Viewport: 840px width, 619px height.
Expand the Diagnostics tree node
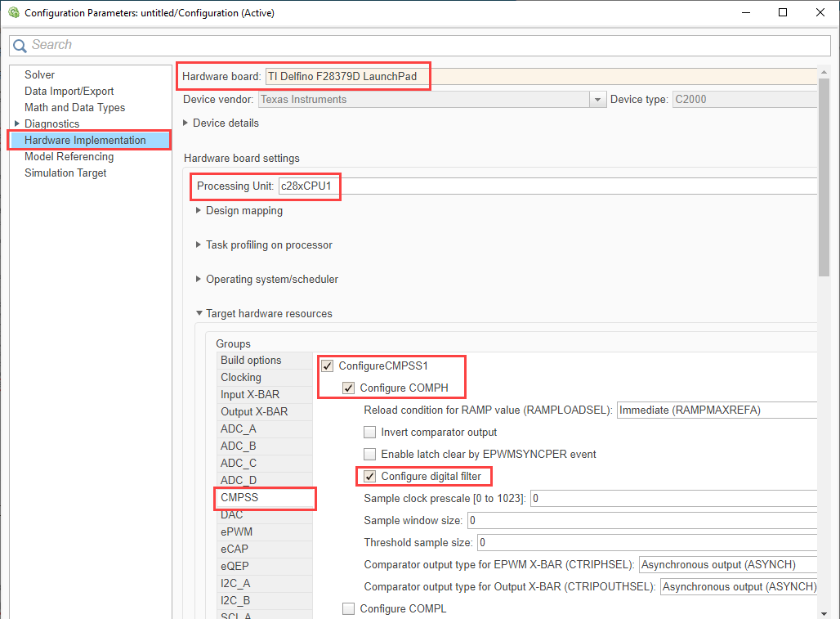point(16,123)
